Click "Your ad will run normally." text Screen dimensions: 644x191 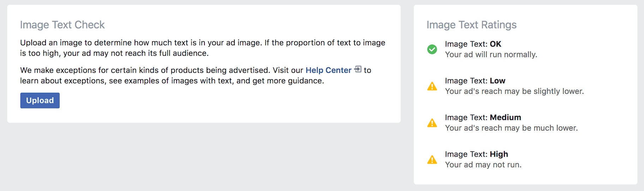491,55
